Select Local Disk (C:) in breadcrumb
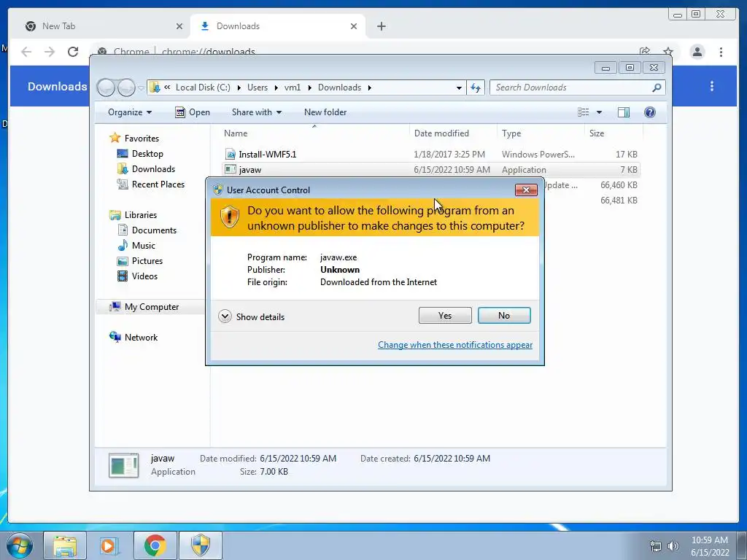The width and height of the screenshot is (747, 560). (203, 87)
